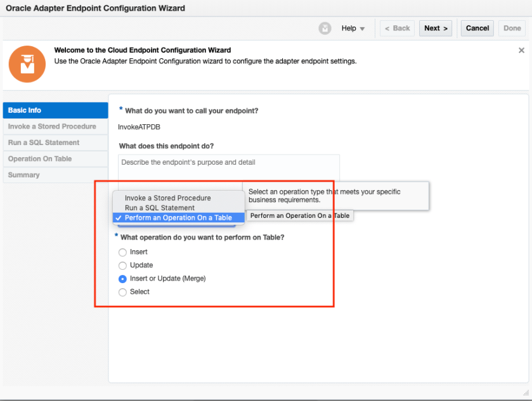Screen dimensions: 532x401
Task: Choose Invoke a Stored Procedure from dropdown list
Action: (x=167, y=198)
